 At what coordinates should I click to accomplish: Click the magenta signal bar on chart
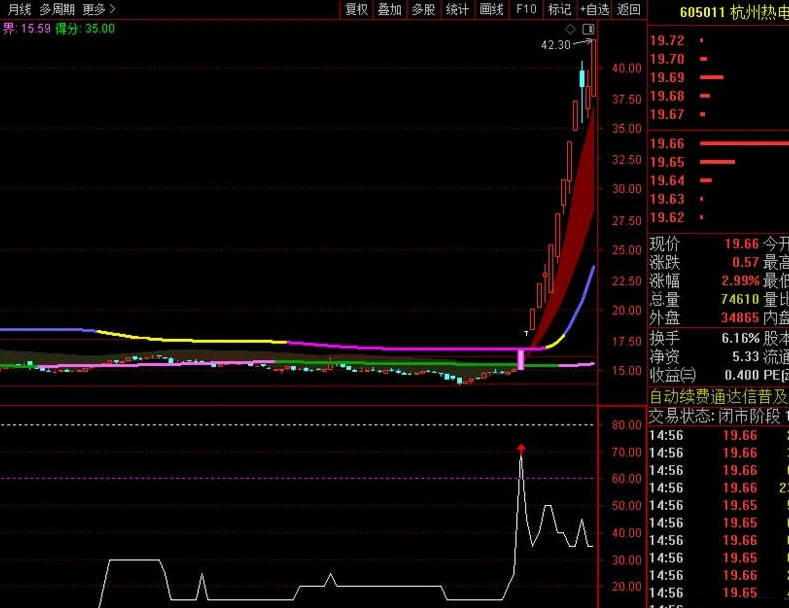click(x=521, y=359)
